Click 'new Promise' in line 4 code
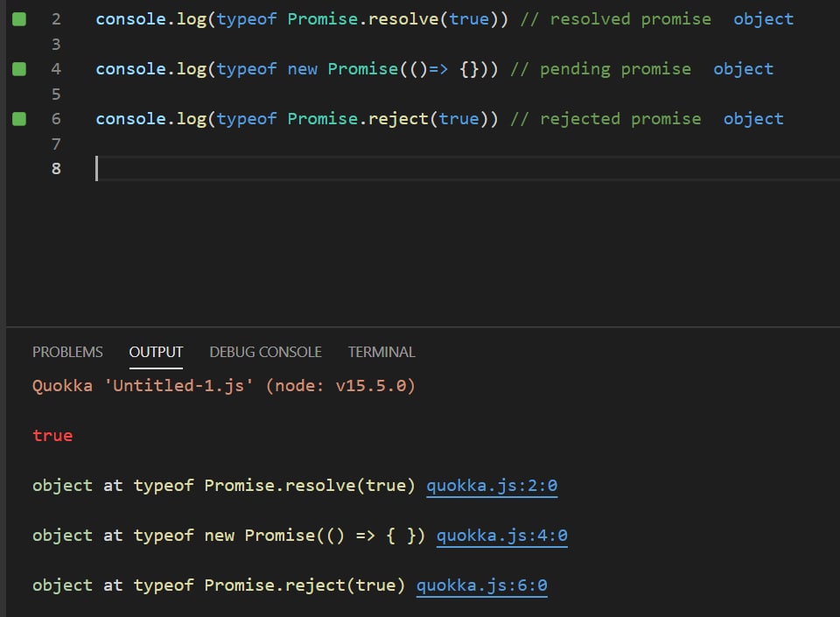Image resolution: width=840 pixels, height=617 pixels. (343, 69)
